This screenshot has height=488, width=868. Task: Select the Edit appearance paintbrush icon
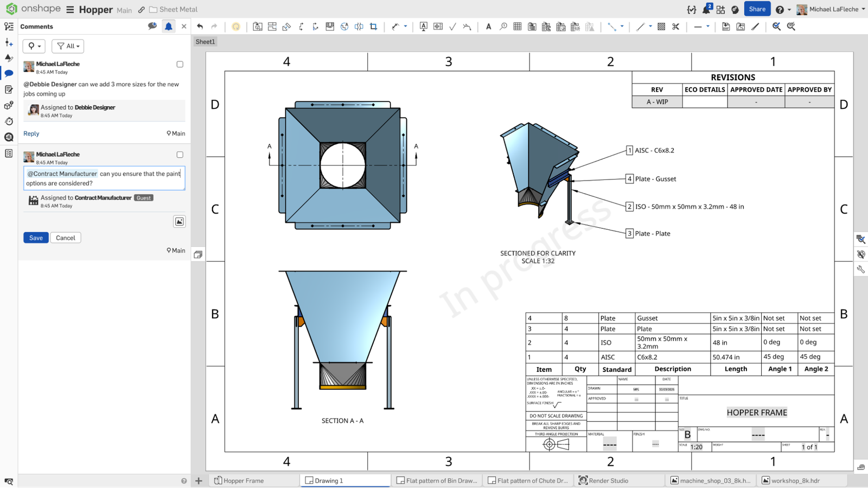pos(755,26)
